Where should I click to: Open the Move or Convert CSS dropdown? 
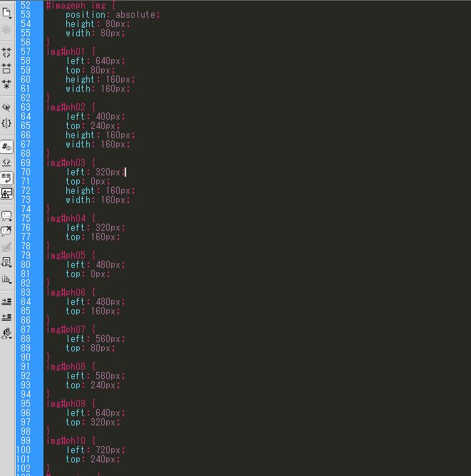pos(6,279)
